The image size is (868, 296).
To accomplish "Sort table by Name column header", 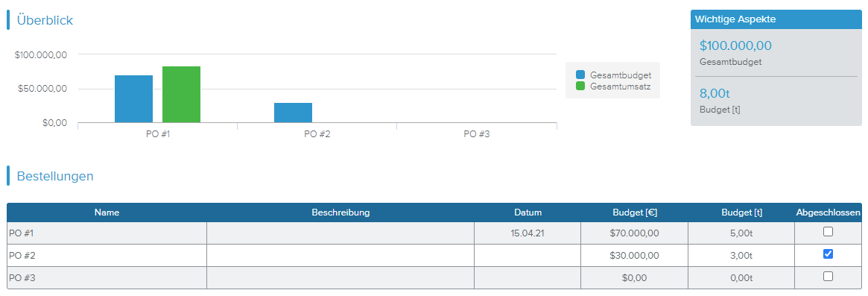I will pos(107,212).
